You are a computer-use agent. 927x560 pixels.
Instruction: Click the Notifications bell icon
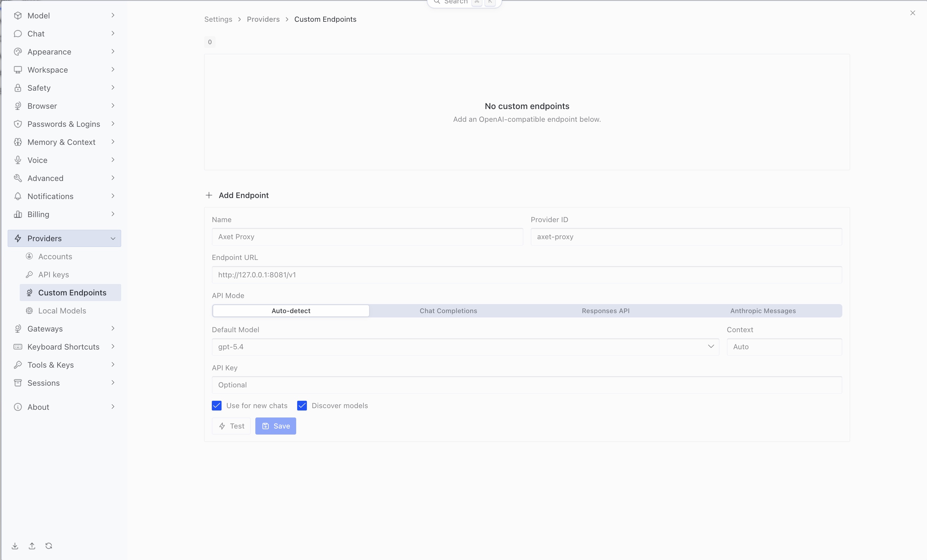click(18, 196)
